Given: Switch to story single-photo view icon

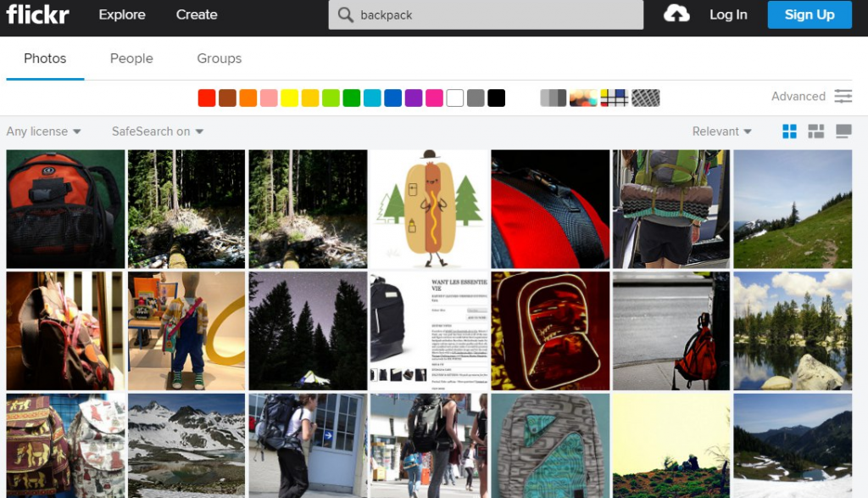Looking at the screenshot, I should 843,131.
